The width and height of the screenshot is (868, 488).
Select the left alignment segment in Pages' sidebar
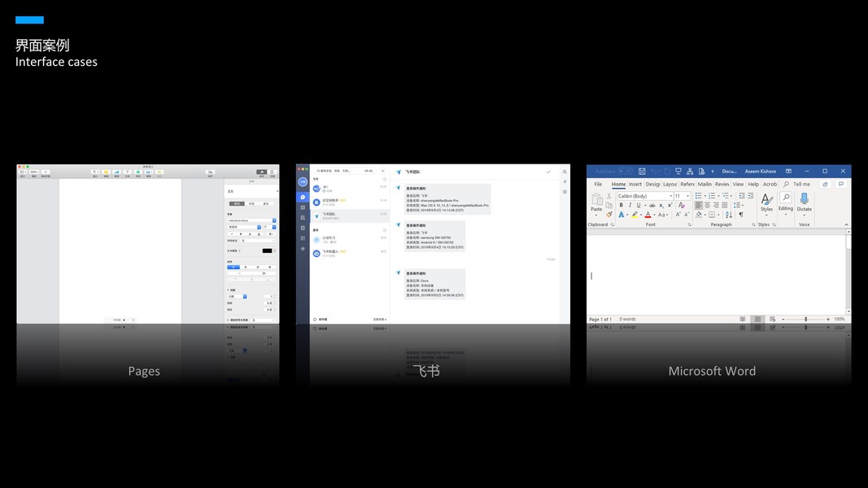coord(233,267)
